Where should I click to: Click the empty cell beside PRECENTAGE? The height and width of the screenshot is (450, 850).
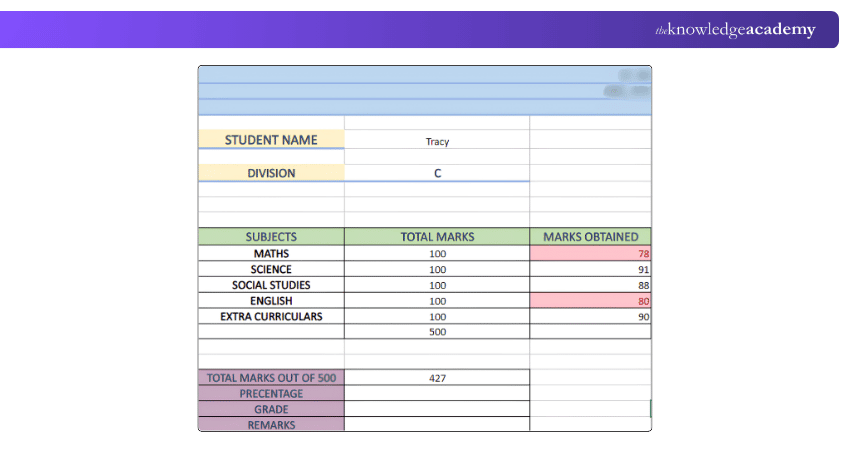pyautogui.click(x=437, y=393)
